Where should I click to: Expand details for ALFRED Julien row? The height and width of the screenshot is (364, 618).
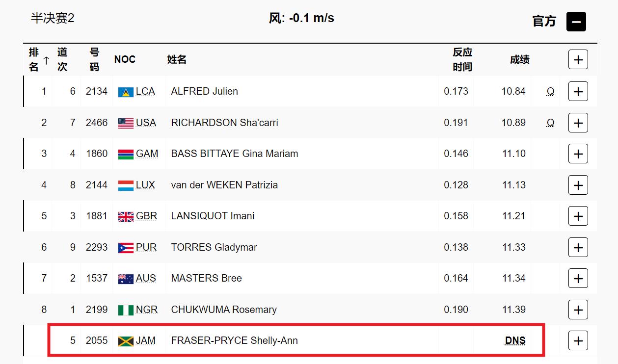[578, 91]
